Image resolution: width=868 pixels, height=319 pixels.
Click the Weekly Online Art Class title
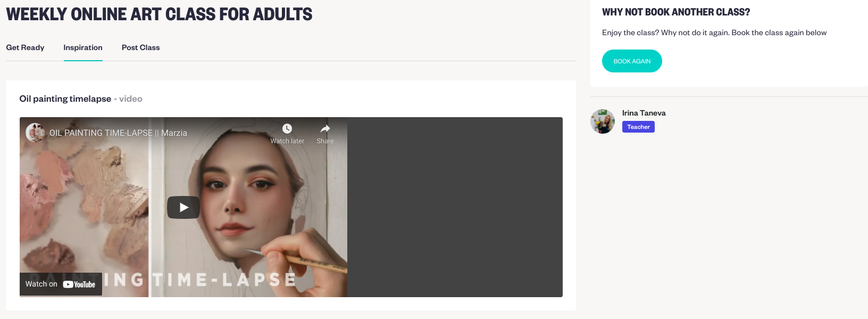[x=159, y=14]
